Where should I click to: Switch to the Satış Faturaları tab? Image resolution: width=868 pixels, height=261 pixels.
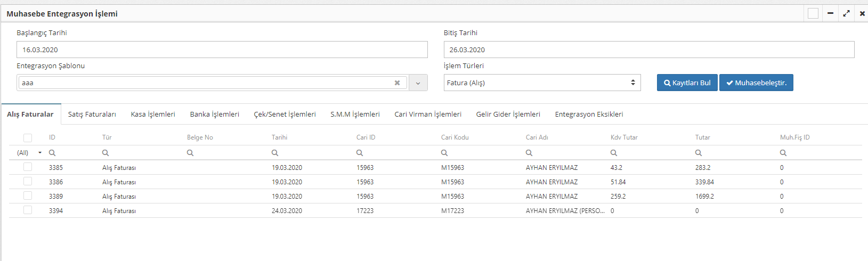pos(92,115)
